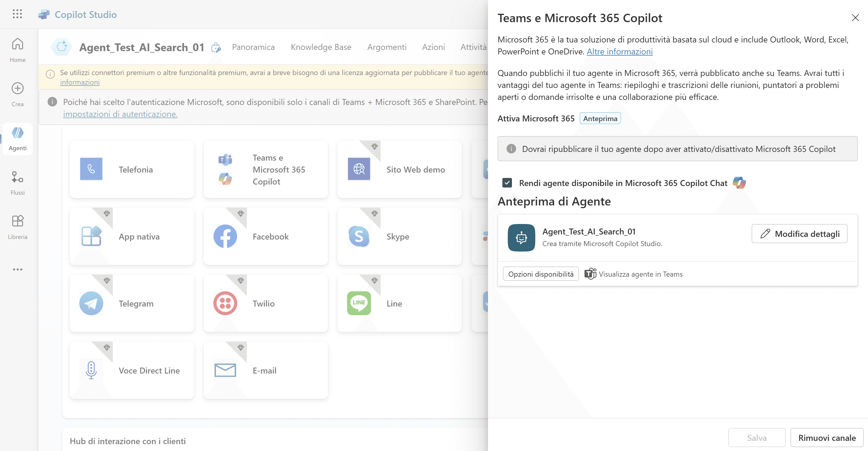Image resolution: width=868 pixels, height=451 pixels.
Task: Click the Salva button
Action: [x=756, y=438]
